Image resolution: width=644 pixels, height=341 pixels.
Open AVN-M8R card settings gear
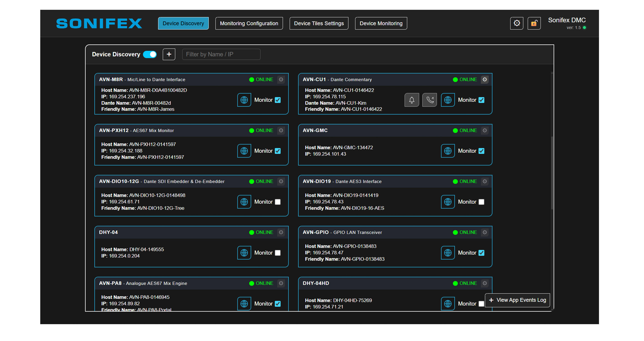[x=281, y=80]
